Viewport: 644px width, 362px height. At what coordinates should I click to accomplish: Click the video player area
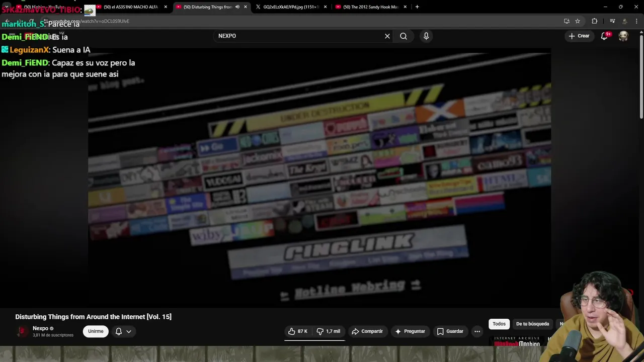[x=319, y=177]
